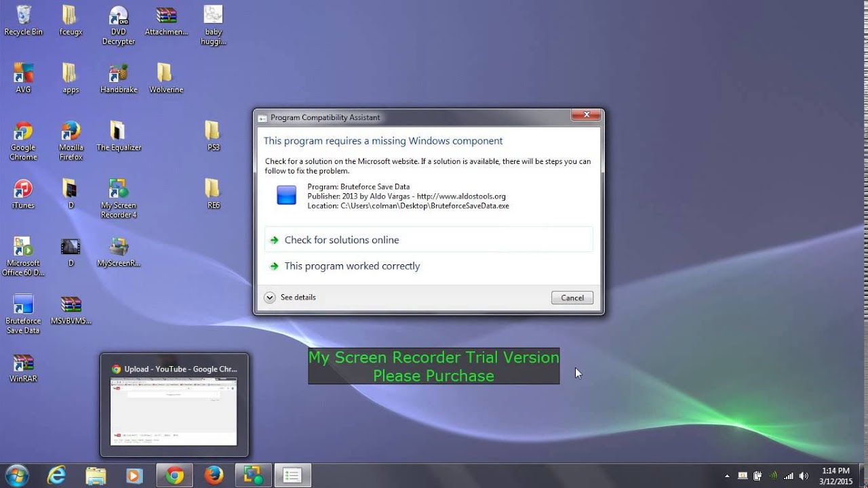Select the My Screen Recorder 4 shortcut
This screenshot has width=868, height=488.
[119, 199]
